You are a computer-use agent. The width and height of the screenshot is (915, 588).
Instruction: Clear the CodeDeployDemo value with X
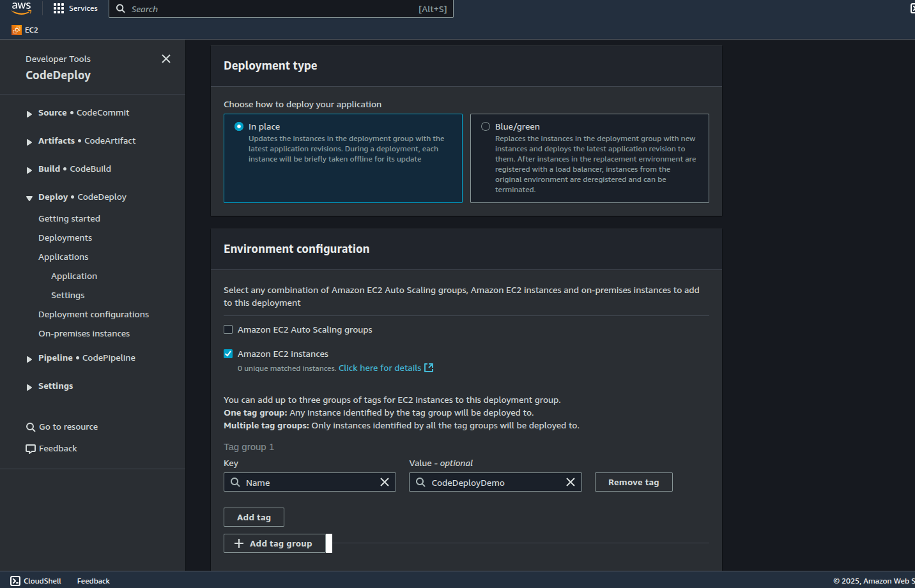coord(571,482)
